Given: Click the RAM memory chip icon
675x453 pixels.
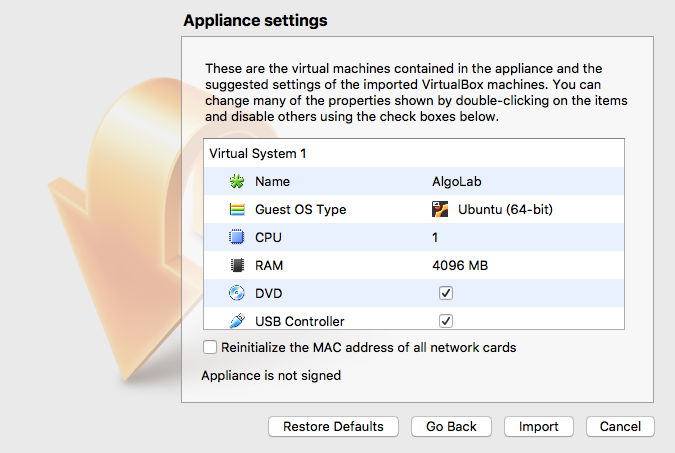Looking at the screenshot, I should click(237, 265).
